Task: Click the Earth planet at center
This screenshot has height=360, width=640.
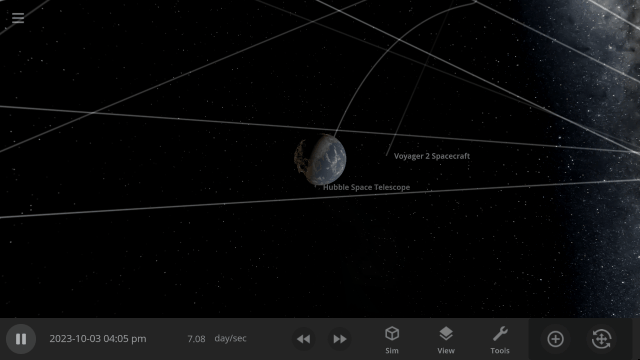Action: pos(320,160)
